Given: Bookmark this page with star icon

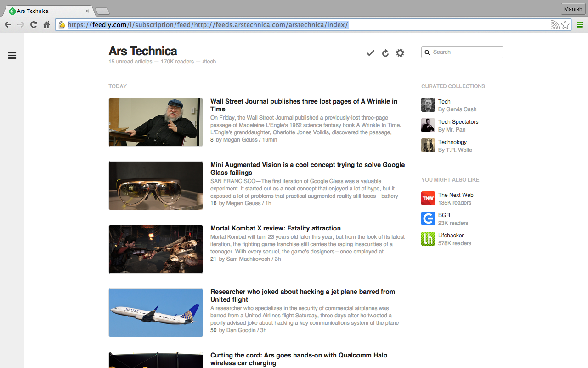Looking at the screenshot, I should tap(565, 25).
